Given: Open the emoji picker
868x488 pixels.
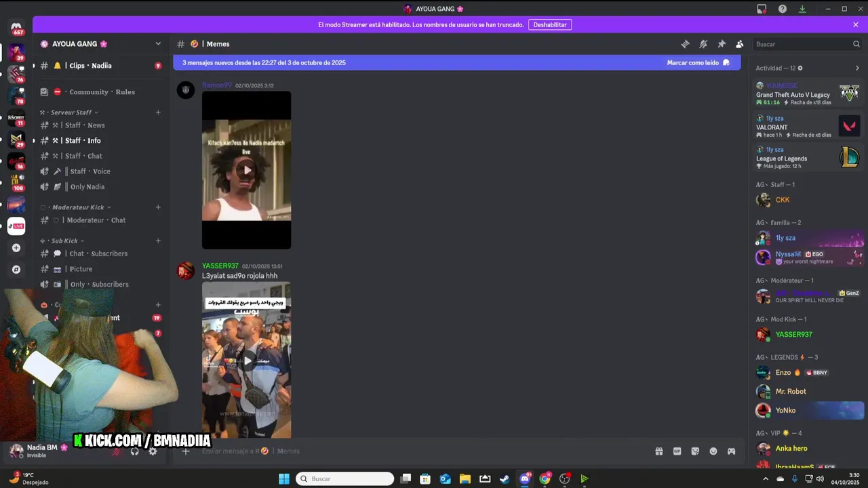Looking at the screenshot, I should pos(713,451).
